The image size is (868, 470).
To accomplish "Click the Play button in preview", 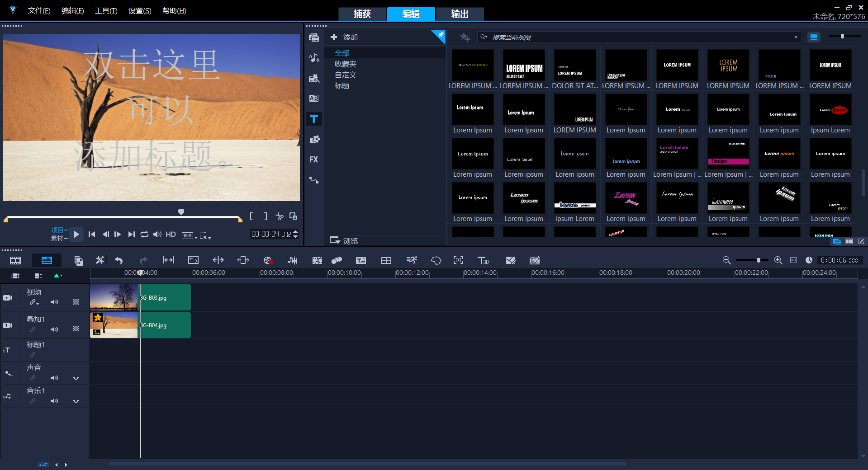I will tap(76, 234).
